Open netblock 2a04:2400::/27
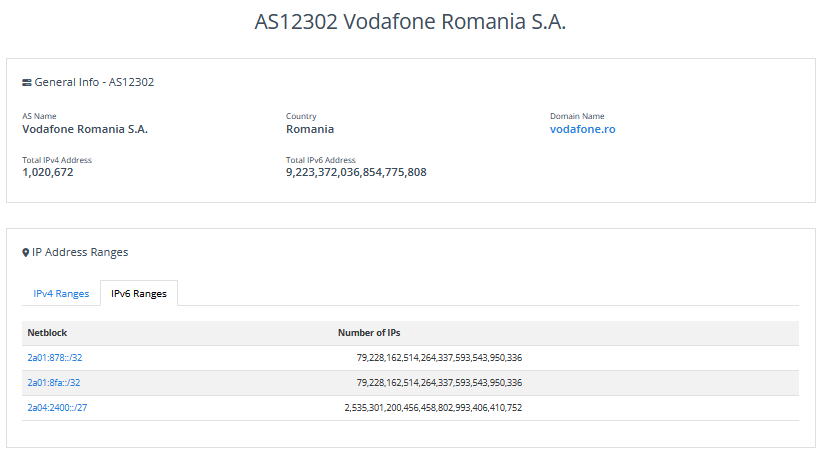 coord(57,408)
